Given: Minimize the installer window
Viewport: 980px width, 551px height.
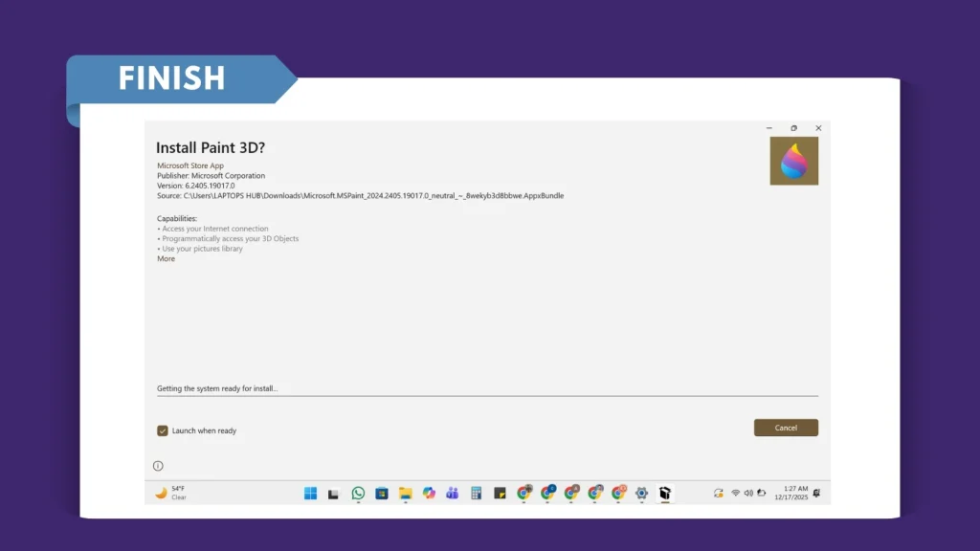Looking at the screenshot, I should (x=769, y=128).
